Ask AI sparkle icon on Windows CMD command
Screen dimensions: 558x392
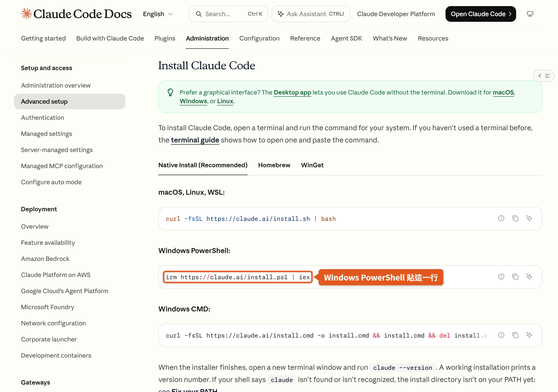pyautogui.click(x=529, y=335)
